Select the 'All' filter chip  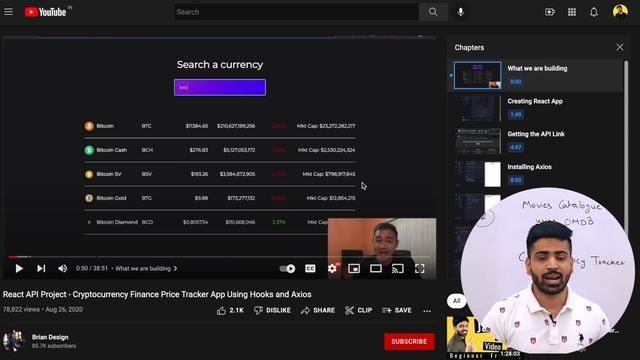(x=456, y=301)
